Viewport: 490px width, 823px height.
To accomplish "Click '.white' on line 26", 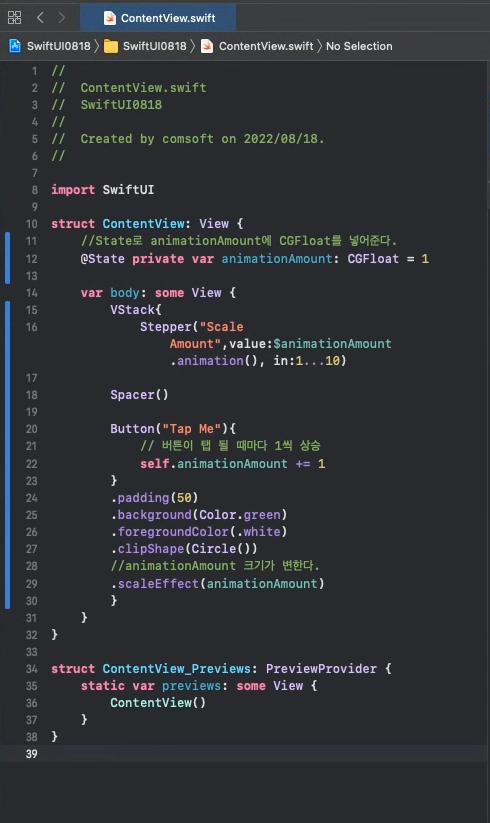I will (258, 532).
